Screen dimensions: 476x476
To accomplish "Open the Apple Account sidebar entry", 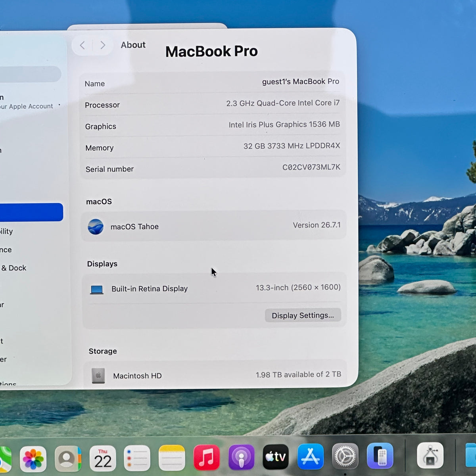I will pos(27,102).
